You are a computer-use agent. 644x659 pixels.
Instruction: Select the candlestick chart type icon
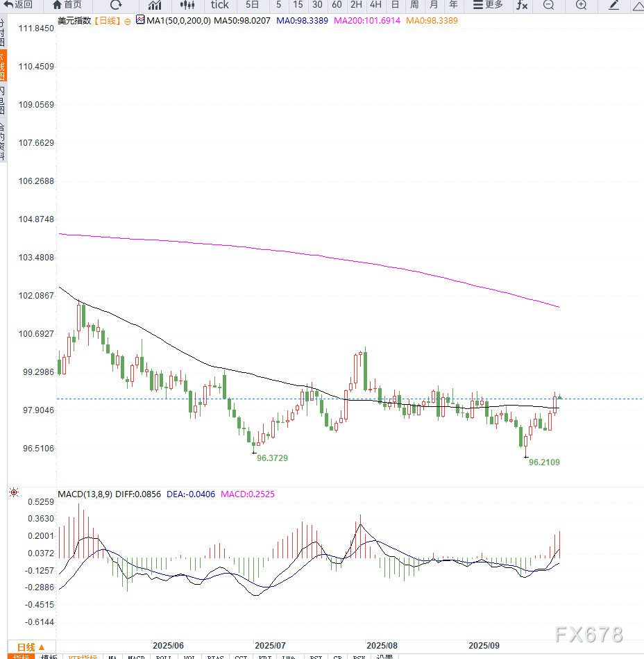pos(187,5)
